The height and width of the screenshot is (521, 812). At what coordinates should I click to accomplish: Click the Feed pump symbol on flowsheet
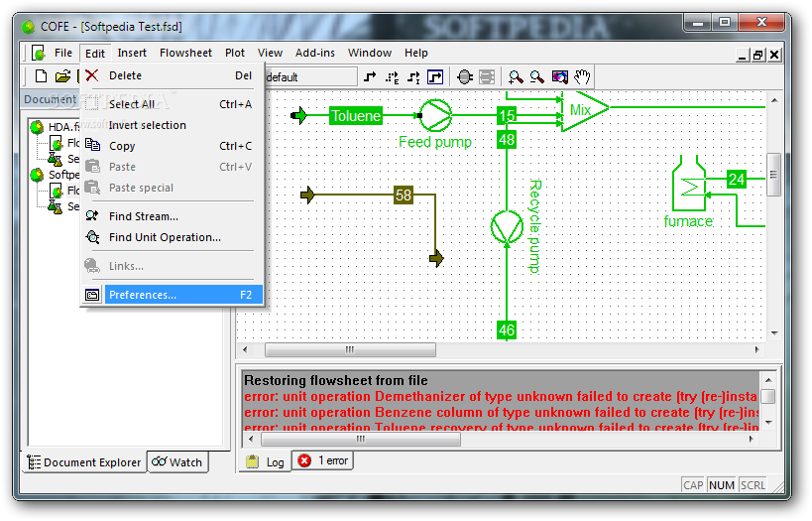click(435, 115)
